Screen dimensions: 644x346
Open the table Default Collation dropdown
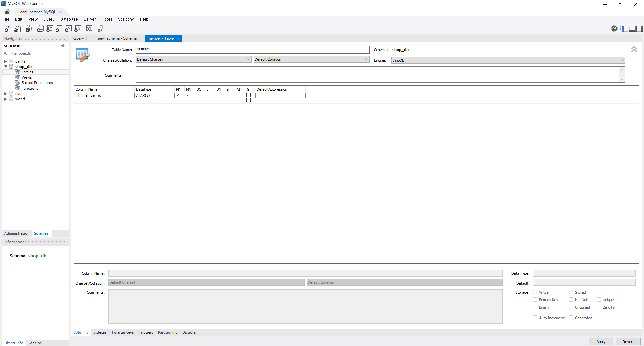311,59
